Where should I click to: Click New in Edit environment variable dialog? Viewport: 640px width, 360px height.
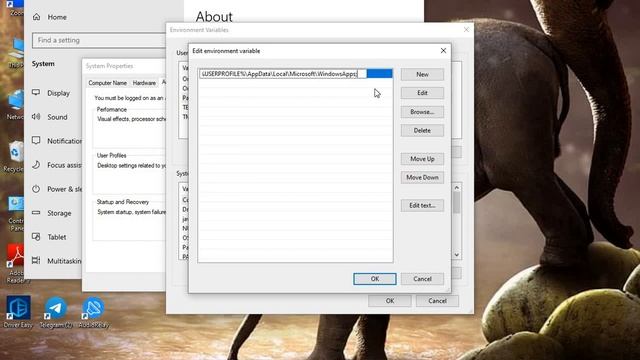[422, 74]
